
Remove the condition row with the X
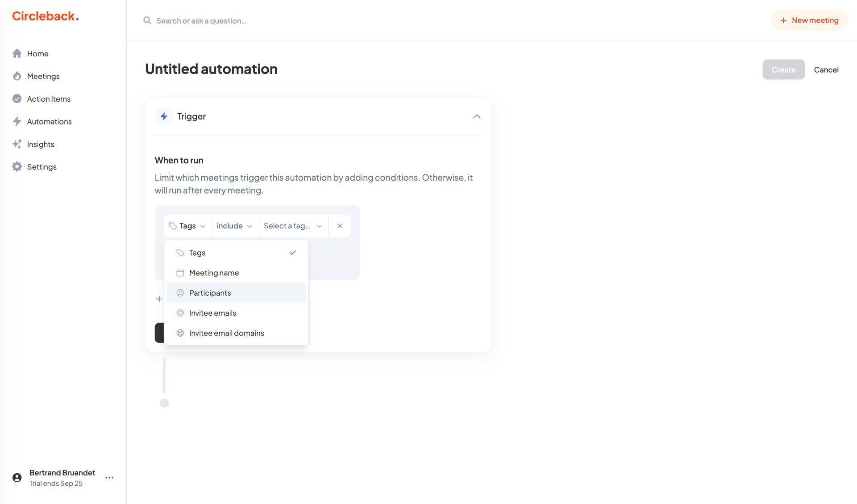(339, 226)
